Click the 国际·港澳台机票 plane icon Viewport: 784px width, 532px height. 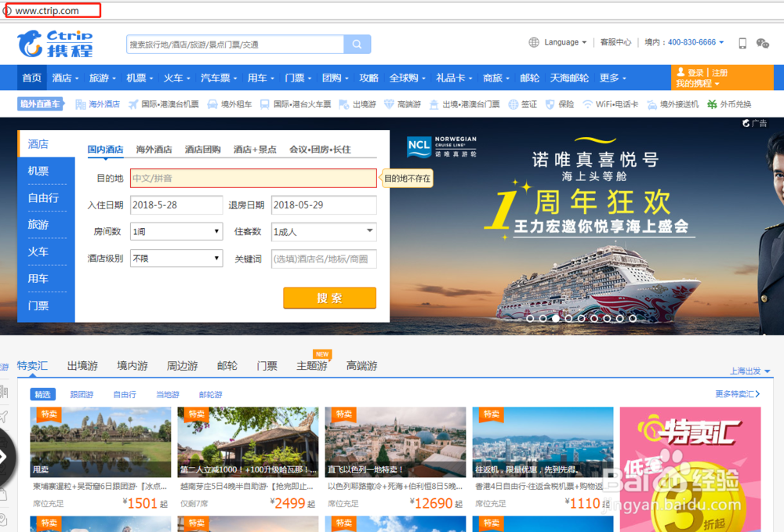pos(133,104)
